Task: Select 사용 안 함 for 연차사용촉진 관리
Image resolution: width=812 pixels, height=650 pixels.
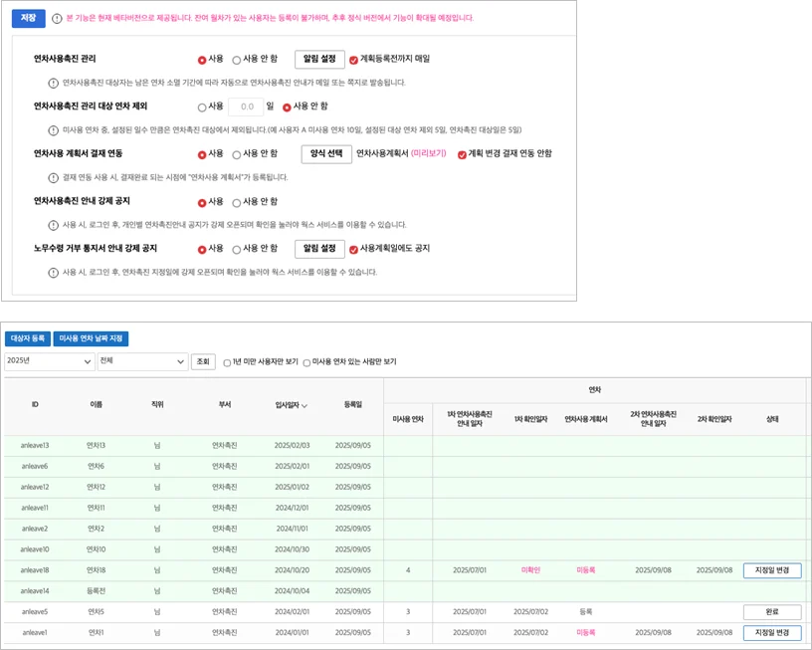Action: coord(237,60)
